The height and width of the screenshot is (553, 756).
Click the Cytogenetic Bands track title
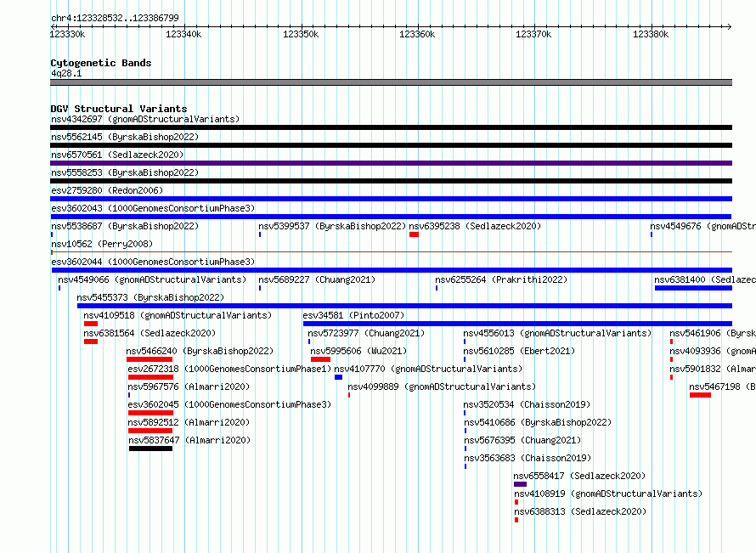[x=101, y=63]
